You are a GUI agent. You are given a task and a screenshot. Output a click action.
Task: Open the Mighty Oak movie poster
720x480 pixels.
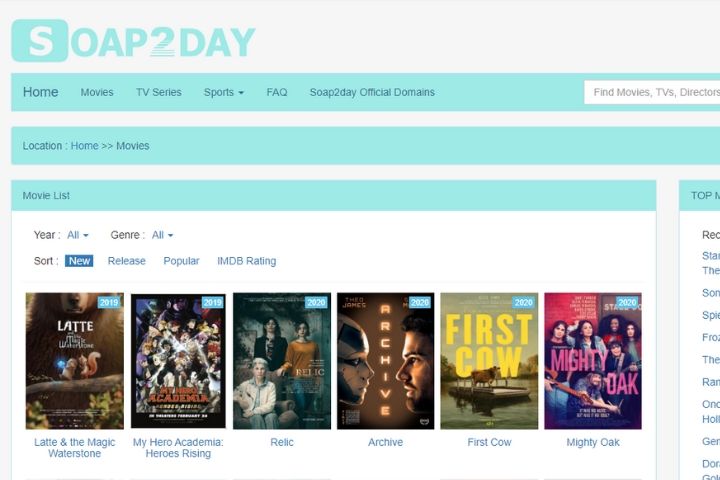(x=593, y=361)
